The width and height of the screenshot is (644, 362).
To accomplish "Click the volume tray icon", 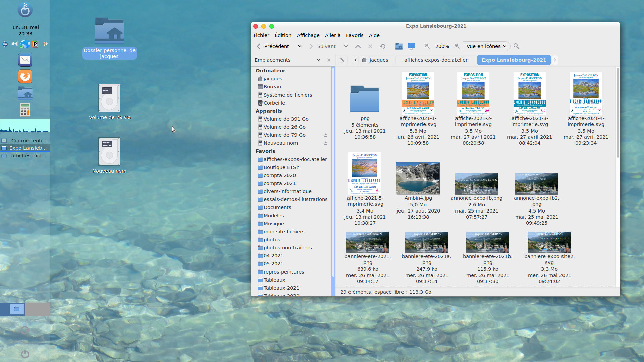I will tap(15, 44).
